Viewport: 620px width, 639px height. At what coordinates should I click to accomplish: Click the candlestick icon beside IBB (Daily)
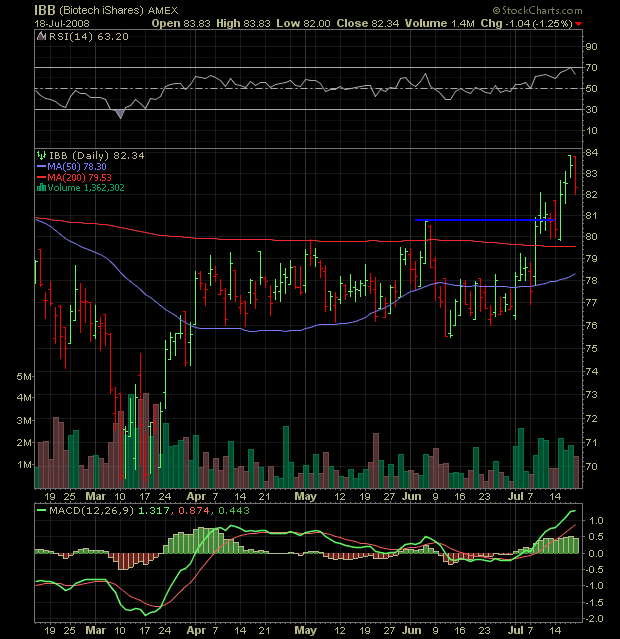pyautogui.click(x=41, y=155)
